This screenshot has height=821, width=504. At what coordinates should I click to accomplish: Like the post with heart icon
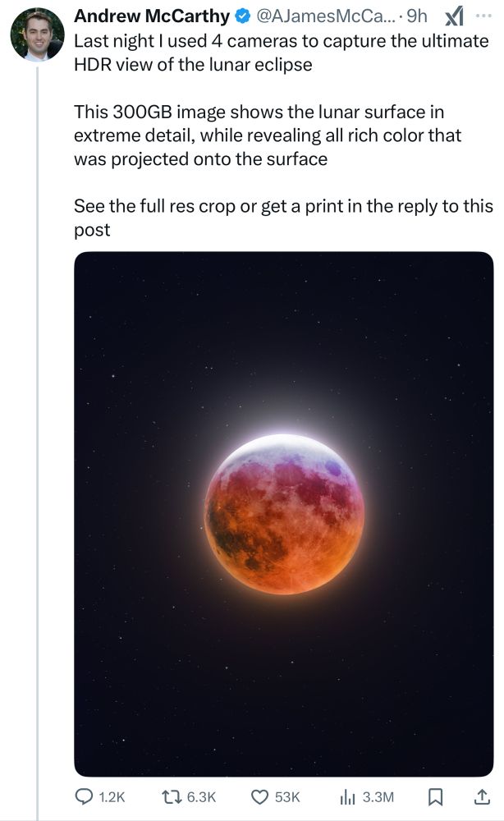pos(260,796)
